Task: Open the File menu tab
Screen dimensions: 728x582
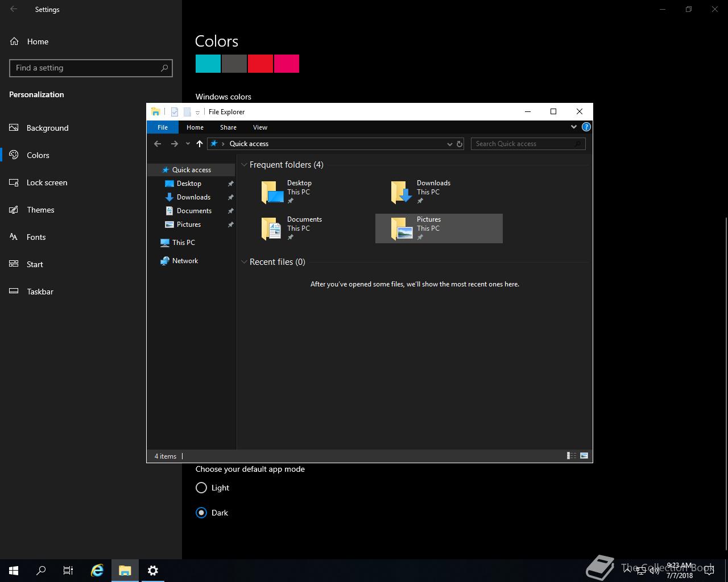Action: [163, 127]
